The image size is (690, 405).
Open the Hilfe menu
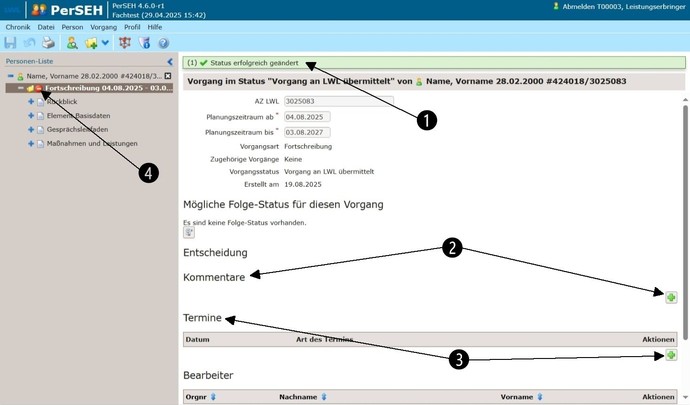click(x=154, y=27)
